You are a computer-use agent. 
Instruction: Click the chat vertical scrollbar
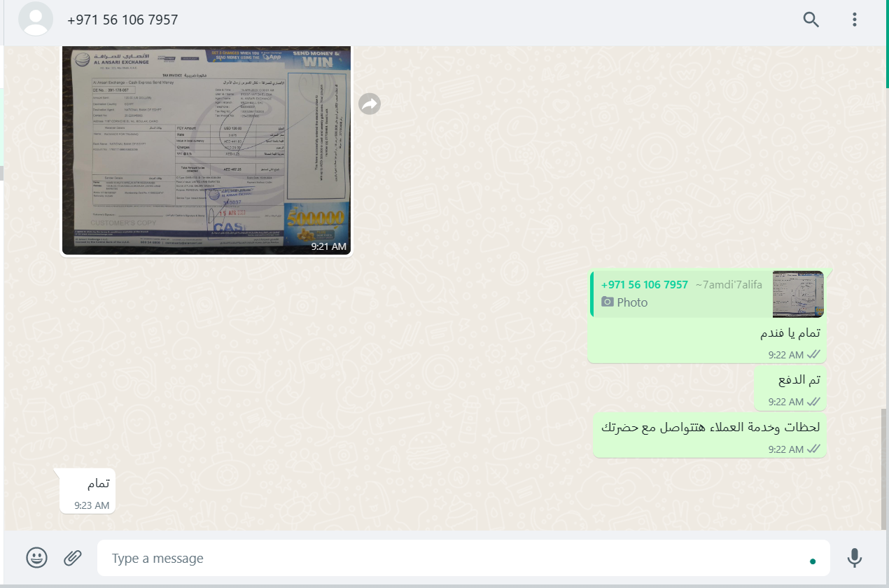click(883, 469)
